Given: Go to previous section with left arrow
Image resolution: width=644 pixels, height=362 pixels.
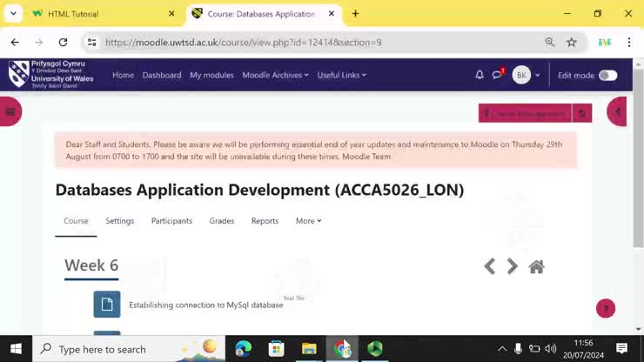Looking at the screenshot, I should (489, 267).
